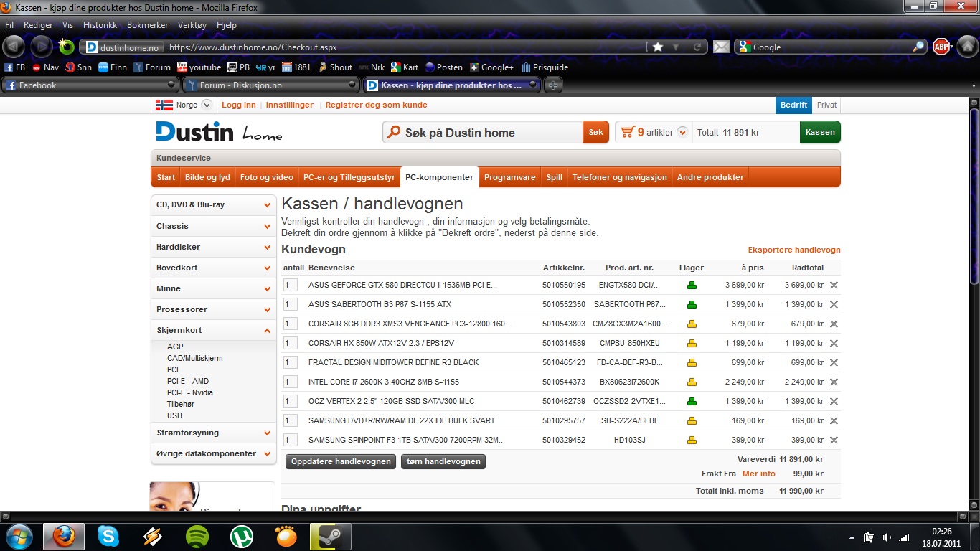Viewport: 980px width, 551px height.
Task: Open a new tab with plus button
Action: point(552,85)
